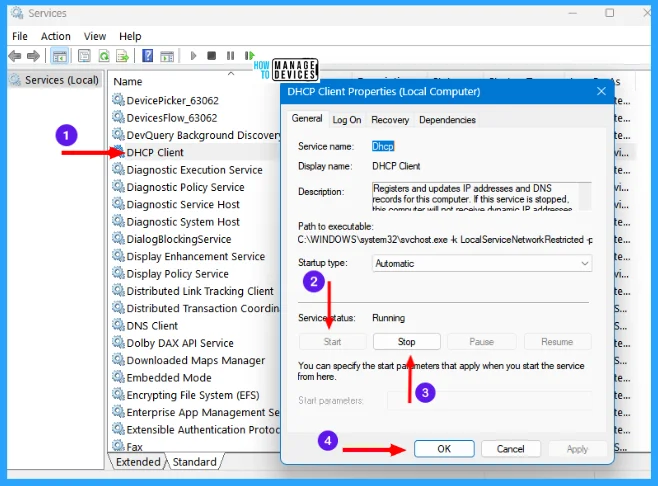
Task: Click the Description text box scrollbar
Action: coord(585,196)
